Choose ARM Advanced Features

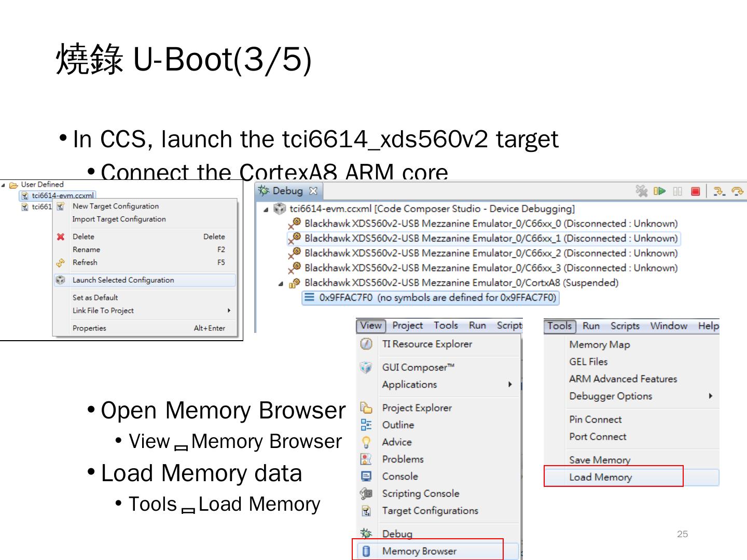click(632, 379)
